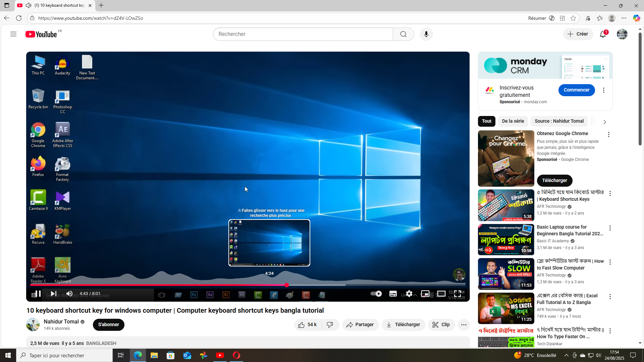Viewport: 644px width, 362px height.
Task: Click the video progress bar scrubber
Action: click(x=287, y=285)
